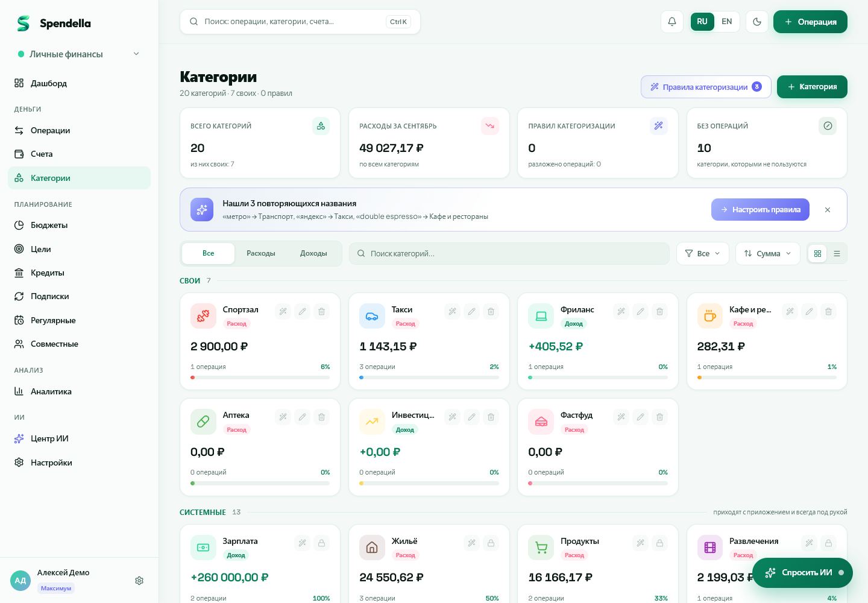Screen dimensions: 868x603
Task: Add a new Категория
Action: click(x=812, y=87)
